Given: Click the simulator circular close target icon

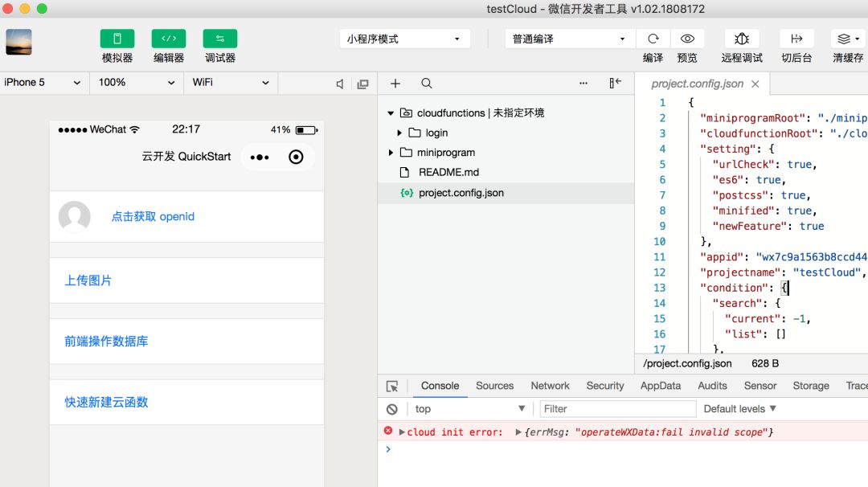Looking at the screenshot, I should [x=296, y=158].
